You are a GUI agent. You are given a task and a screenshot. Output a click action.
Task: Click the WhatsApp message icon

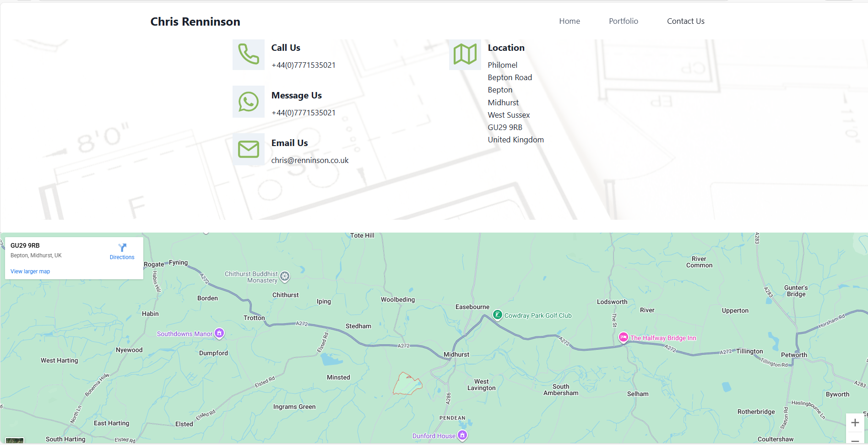point(248,102)
